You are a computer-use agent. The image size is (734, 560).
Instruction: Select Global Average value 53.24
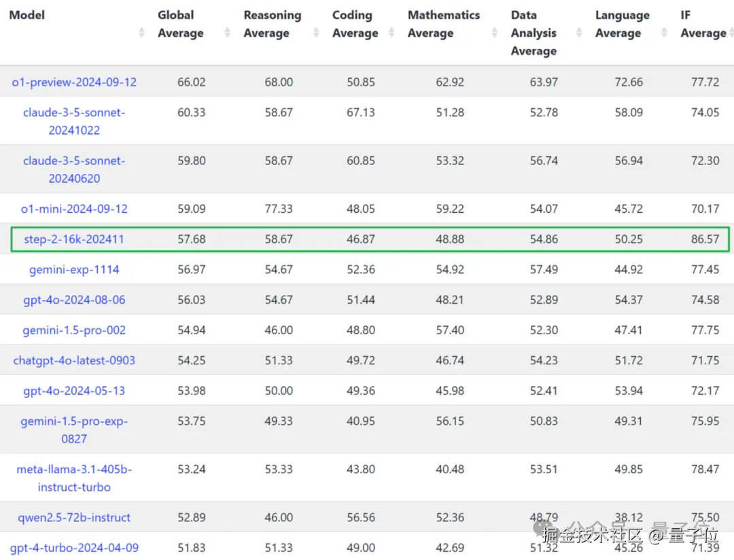pos(192,469)
